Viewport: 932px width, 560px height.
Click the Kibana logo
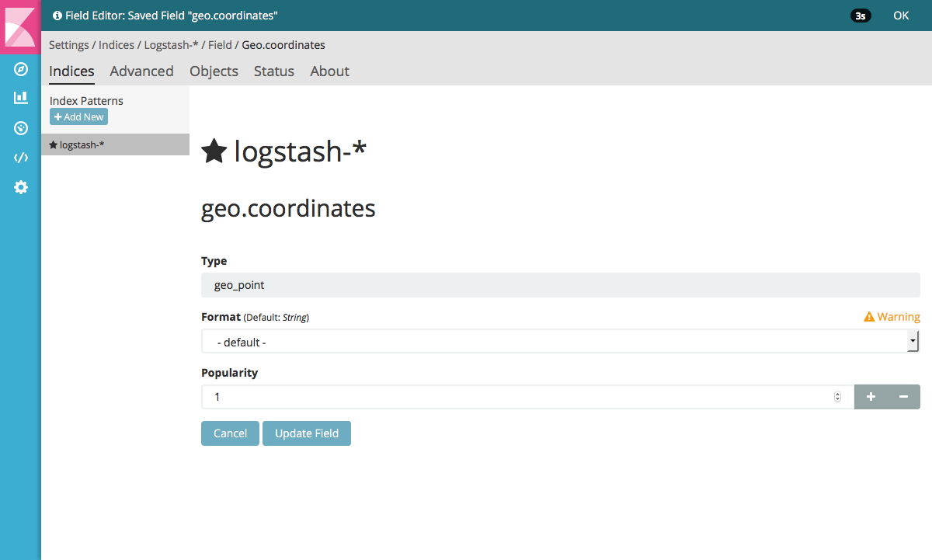(x=20, y=26)
